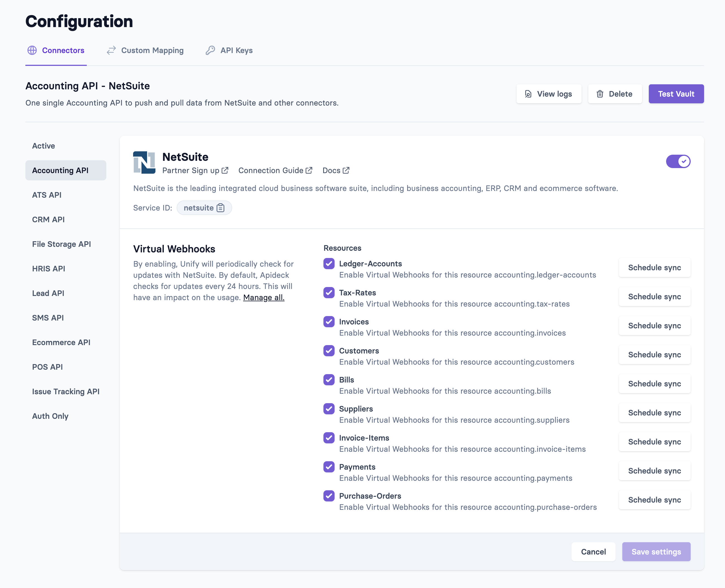Click the log file icon in View logs
Screen dimensions: 725x588
[528, 94]
